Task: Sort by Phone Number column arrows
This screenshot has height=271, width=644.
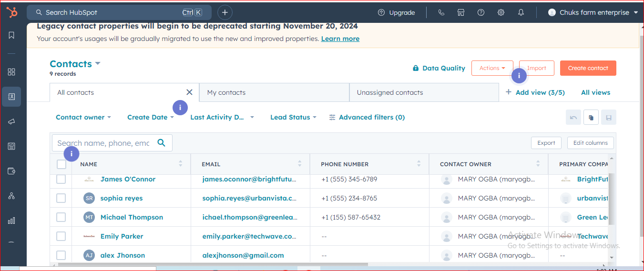Action: (419, 164)
